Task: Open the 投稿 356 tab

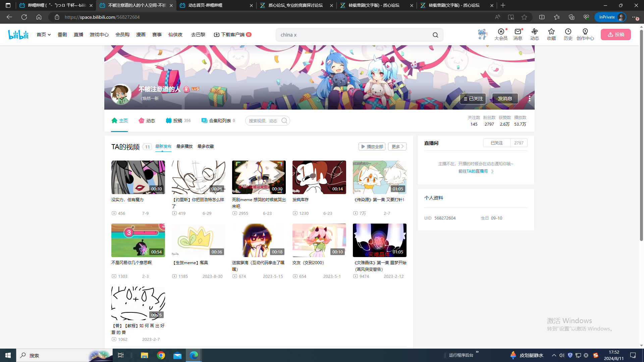Action: point(178,121)
